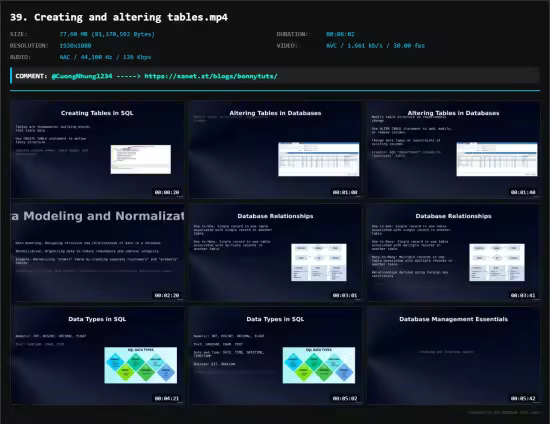The width and height of the screenshot is (550, 424).
Task: Click the 00:06:02 duration value
Action: pos(340,34)
